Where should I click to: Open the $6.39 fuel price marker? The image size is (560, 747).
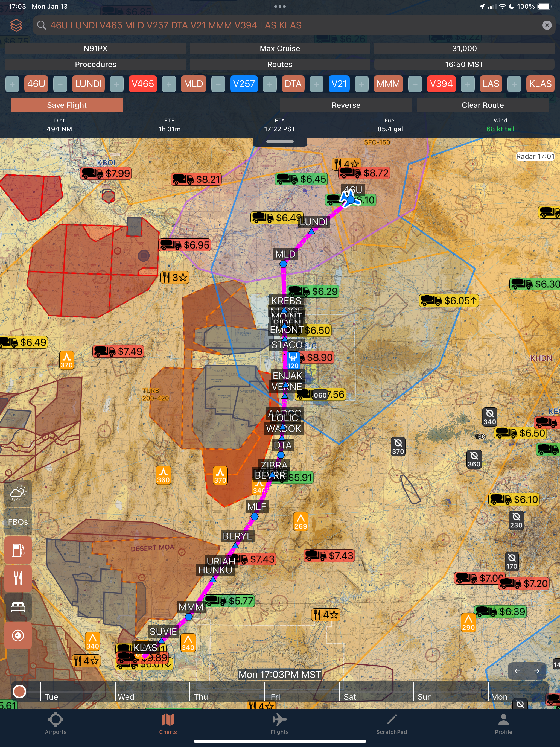500,612
